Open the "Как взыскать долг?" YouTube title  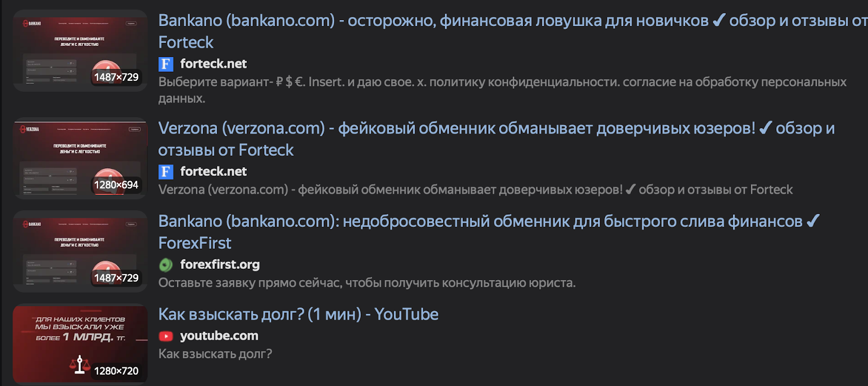tap(298, 314)
